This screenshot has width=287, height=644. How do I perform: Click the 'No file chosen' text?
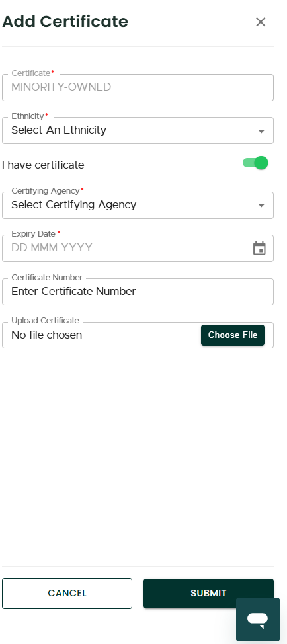[47, 335]
